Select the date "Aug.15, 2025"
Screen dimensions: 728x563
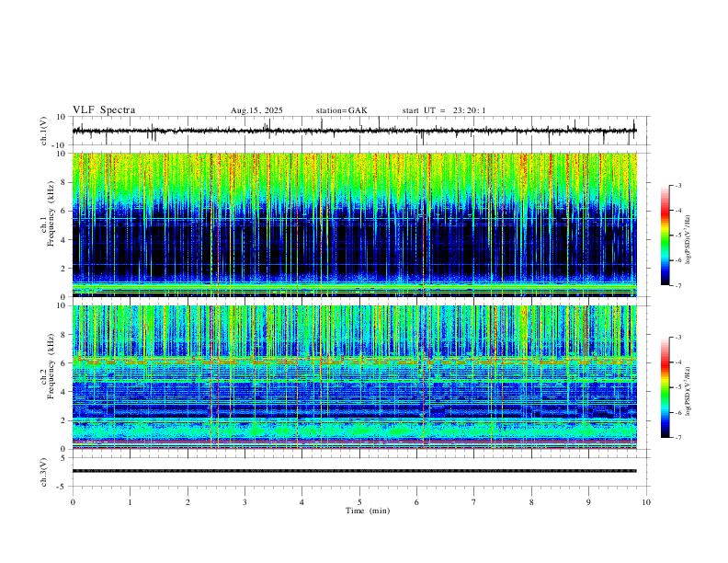tap(256, 110)
